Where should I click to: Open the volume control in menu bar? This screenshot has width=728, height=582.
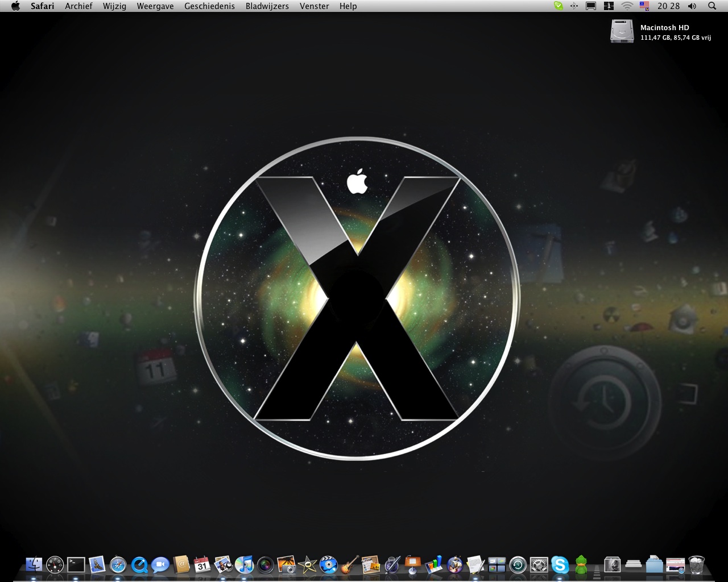(x=692, y=6)
